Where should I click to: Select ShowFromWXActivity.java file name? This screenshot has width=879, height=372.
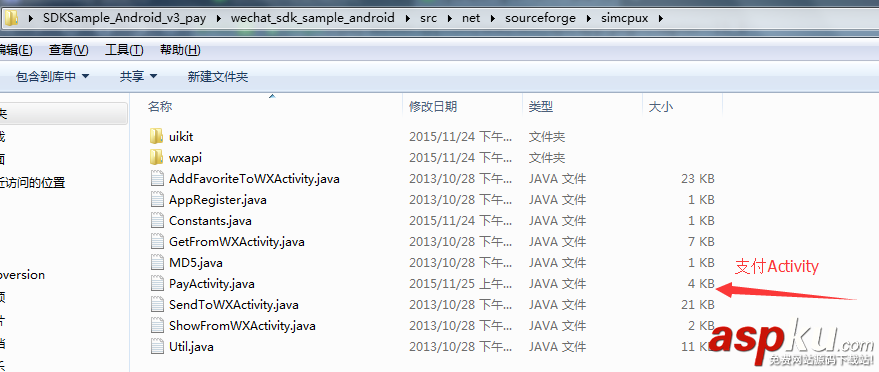point(242,326)
